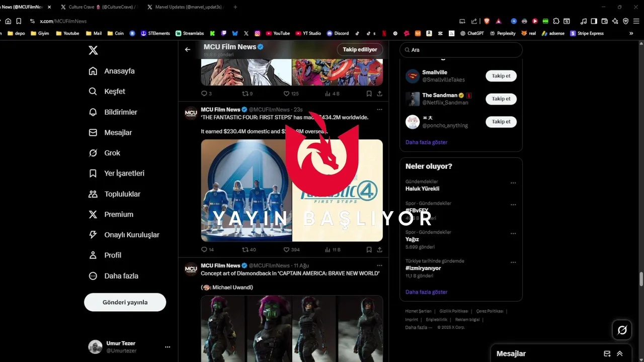Click the Gönderi yayınla button

click(125, 302)
